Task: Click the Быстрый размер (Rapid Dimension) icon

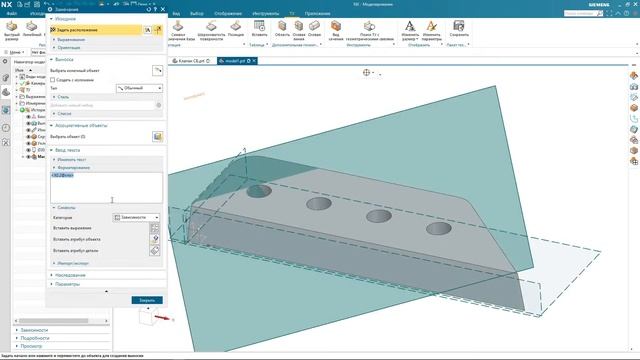Action: (x=12, y=27)
